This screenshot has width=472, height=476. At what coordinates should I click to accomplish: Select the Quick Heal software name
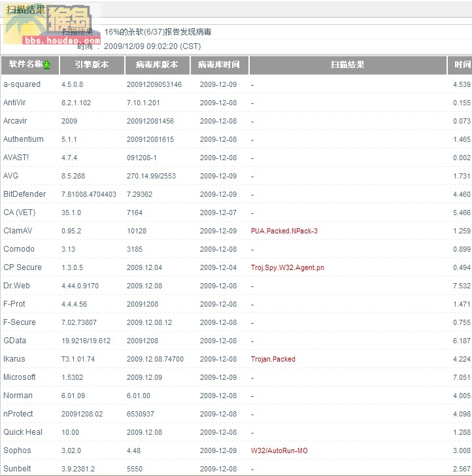pos(23,432)
